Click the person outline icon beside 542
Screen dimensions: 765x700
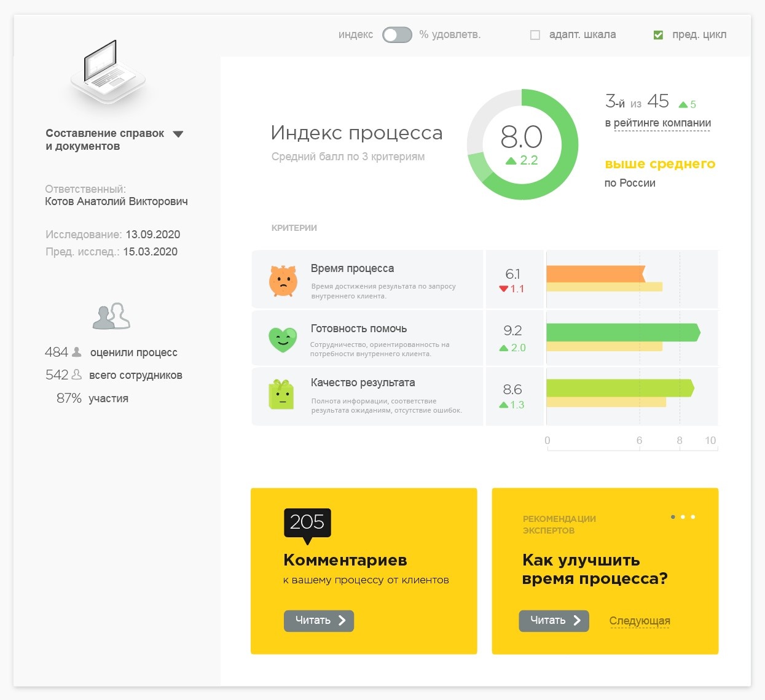(x=76, y=374)
